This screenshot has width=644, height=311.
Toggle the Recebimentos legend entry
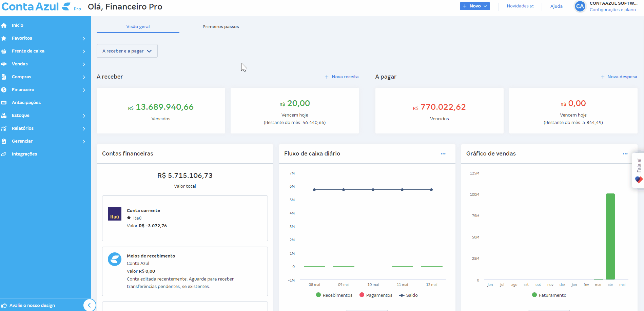coord(334,295)
